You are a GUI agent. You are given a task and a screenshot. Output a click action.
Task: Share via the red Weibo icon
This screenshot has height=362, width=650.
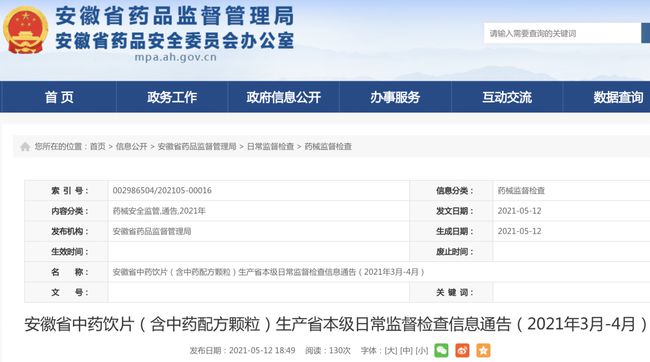[462, 350]
